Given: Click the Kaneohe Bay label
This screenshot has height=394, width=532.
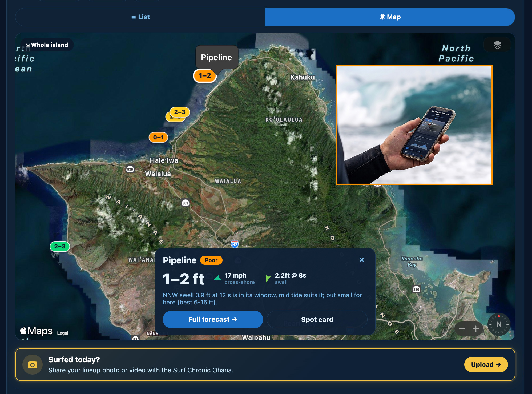Looking at the screenshot, I should [412, 262].
